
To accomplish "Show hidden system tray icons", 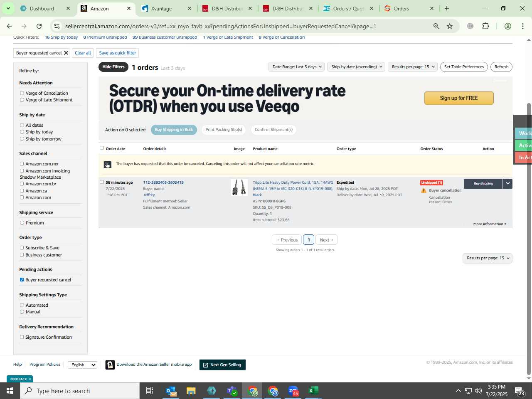I will [458, 391].
